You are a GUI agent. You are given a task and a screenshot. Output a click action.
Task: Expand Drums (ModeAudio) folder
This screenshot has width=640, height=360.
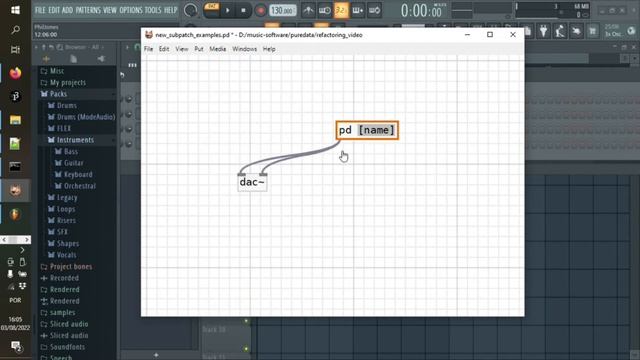tap(86, 117)
